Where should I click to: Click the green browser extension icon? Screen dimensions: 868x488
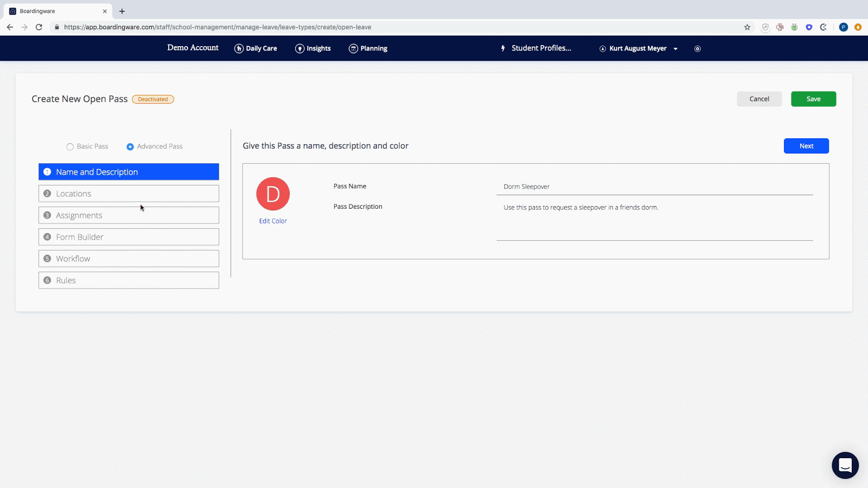[x=794, y=27]
